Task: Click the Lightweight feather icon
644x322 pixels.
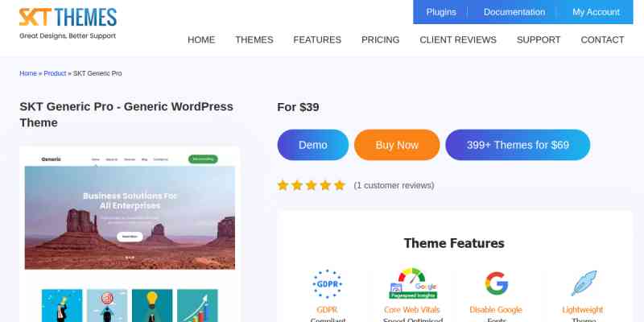Action: pos(583,283)
